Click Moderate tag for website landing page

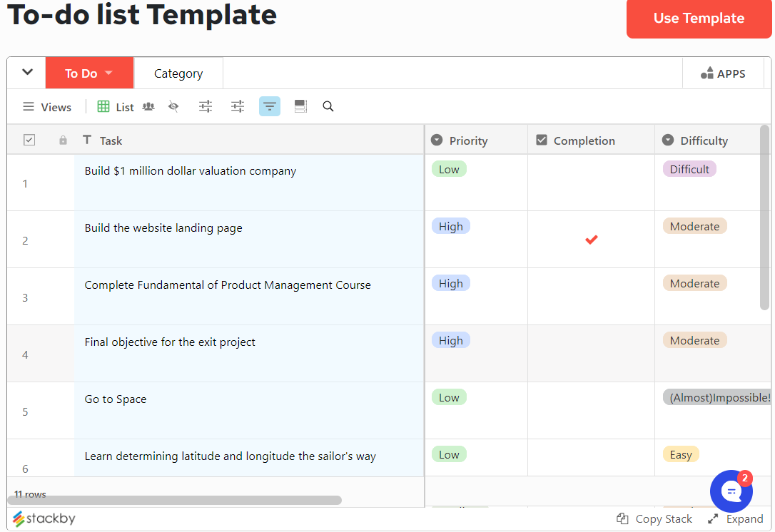coord(694,226)
